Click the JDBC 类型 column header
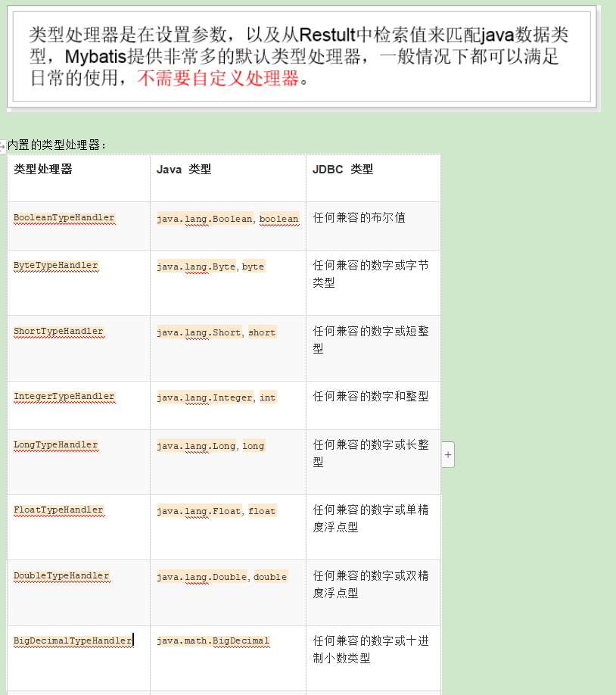Screen dimensions: 616x695 343,170
